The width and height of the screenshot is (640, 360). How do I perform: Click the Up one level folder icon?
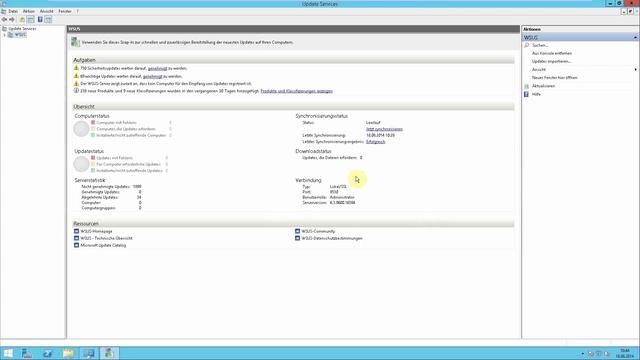(22, 20)
